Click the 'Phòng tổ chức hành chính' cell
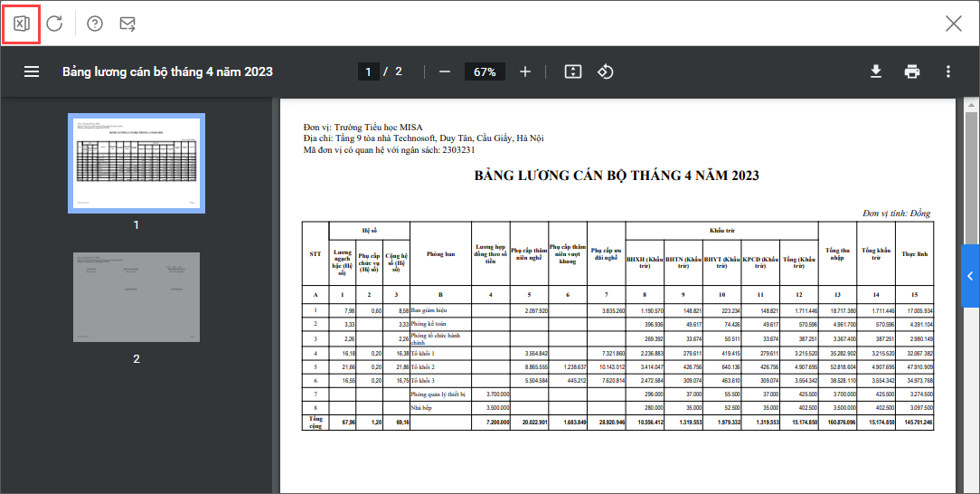Viewport: 980px width, 494px height. click(x=440, y=339)
